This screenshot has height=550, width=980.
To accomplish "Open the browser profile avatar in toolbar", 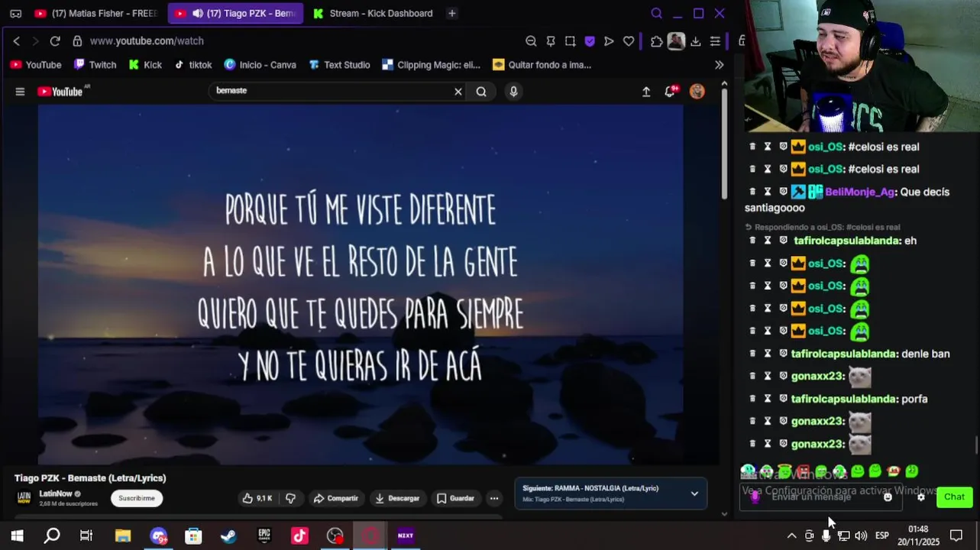I will coord(676,41).
